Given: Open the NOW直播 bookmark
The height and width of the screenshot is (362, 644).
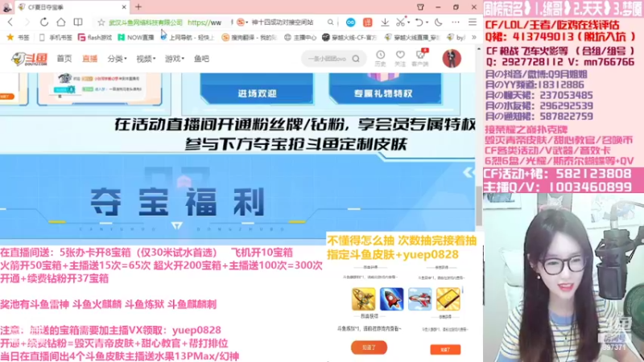Looking at the screenshot, I should coord(136,37).
